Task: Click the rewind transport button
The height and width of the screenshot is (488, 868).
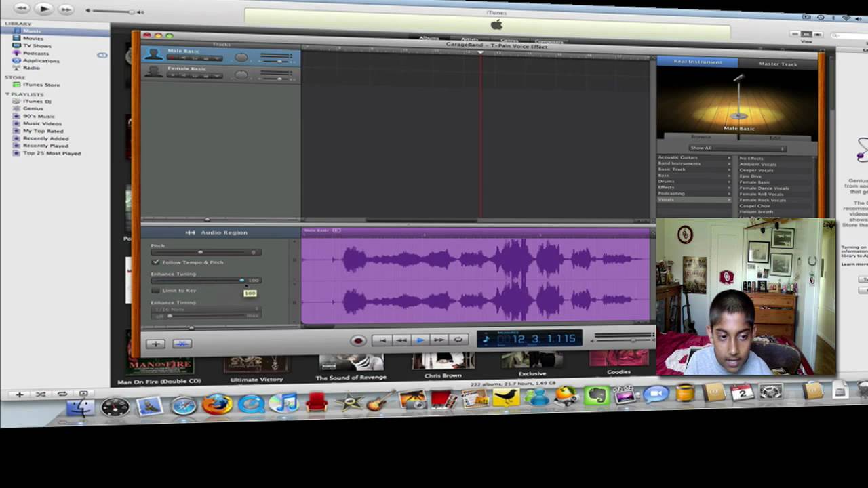Action: 401,340
